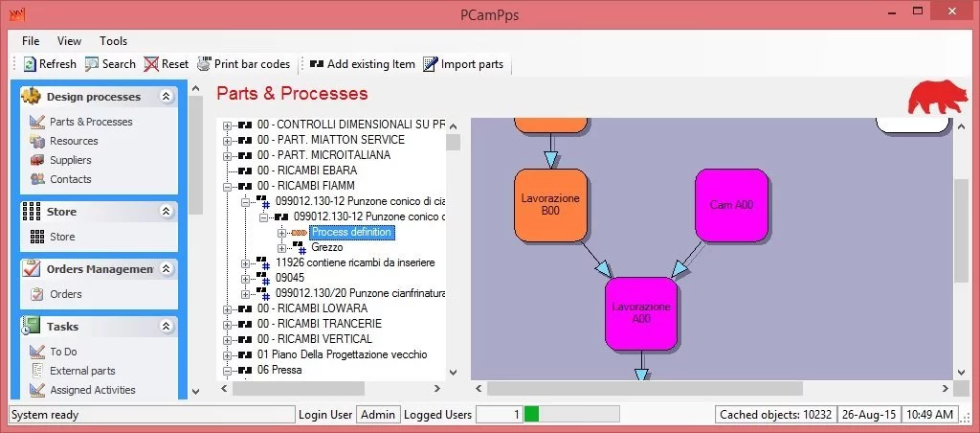Viewport: 980px width, 433px height.
Task: Click the Search magnifier icon
Action: pyautogui.click(x=92, y=64)
